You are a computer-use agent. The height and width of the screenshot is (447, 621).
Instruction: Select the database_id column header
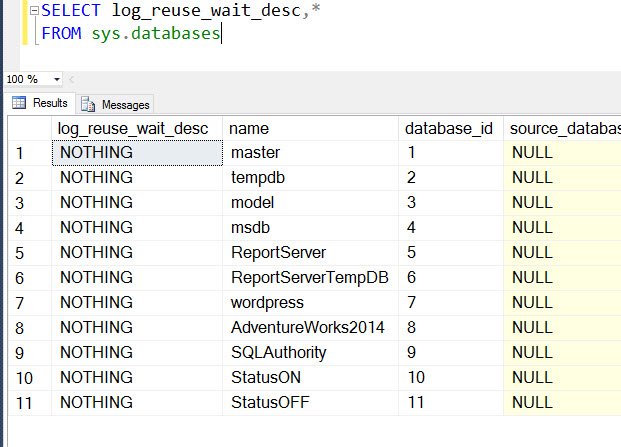pyautogui.click(x=451, y=129)
